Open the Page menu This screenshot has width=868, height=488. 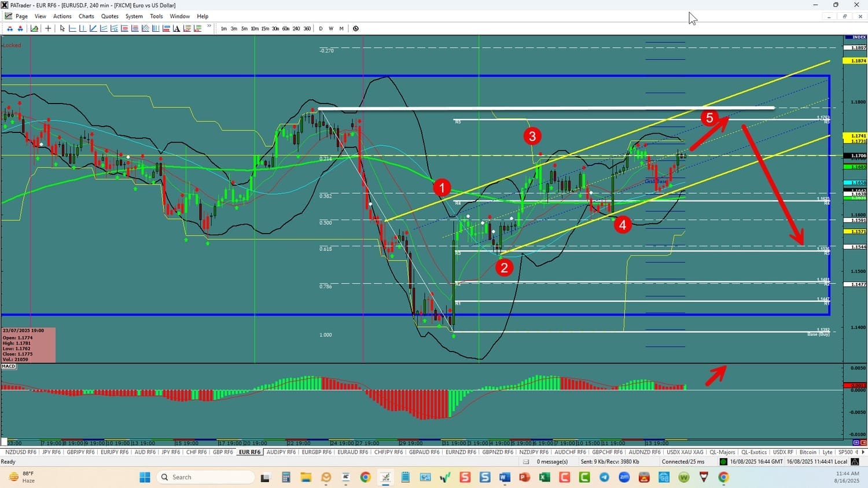click(x=22, y=16)
